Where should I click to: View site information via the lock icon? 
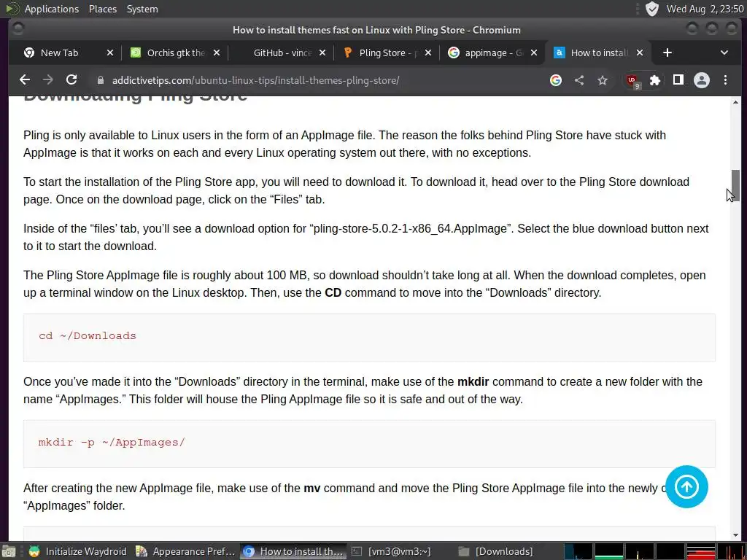(101, 80)
